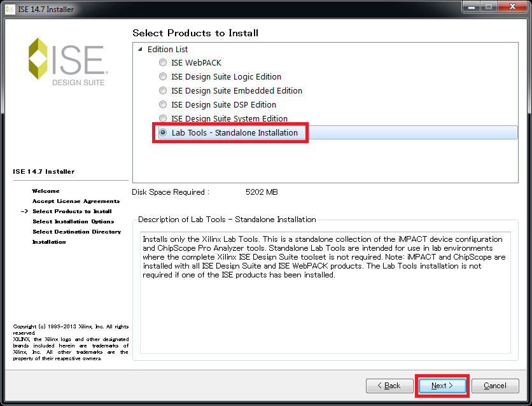The width and height of the screenshot is (532, 406).
Task: Click the 5202 MB disk space value
Action: pyautogui.click(x=262, y=192)
